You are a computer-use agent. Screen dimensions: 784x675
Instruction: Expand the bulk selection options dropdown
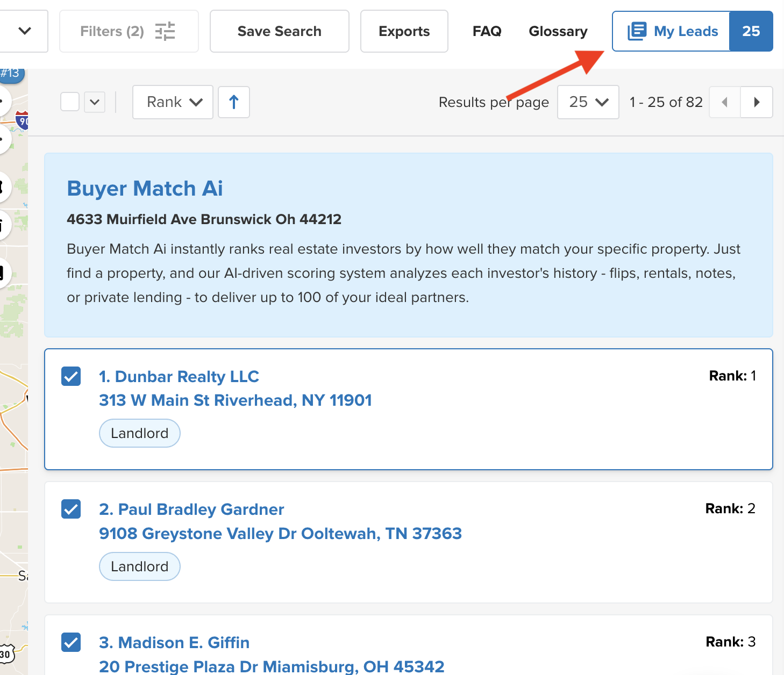click(x=95, y=102)
